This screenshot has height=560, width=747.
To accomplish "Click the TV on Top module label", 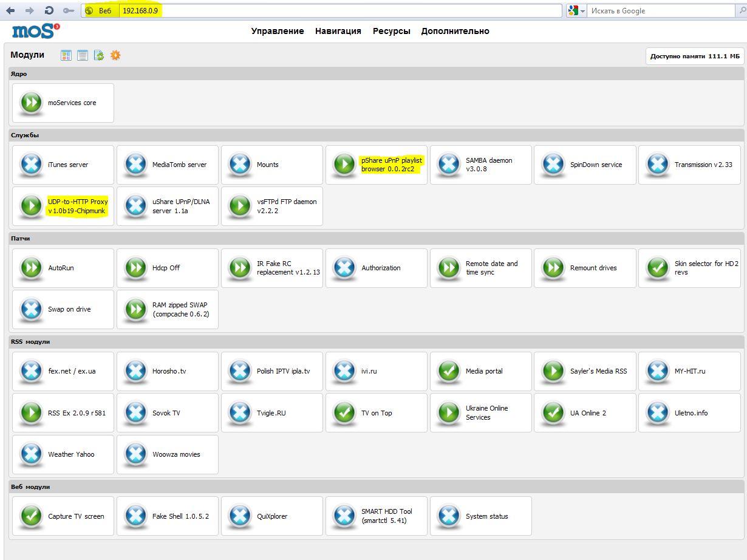I will point(377,413).
